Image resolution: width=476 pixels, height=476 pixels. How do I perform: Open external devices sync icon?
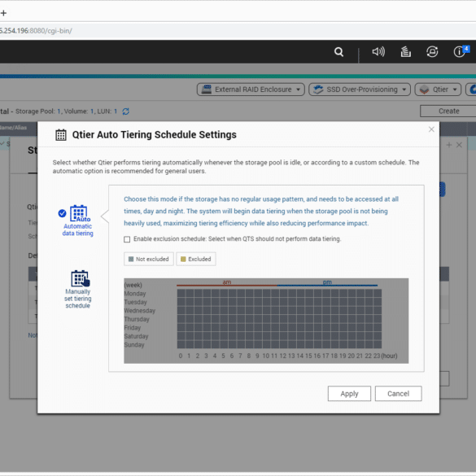click(432, 52)
